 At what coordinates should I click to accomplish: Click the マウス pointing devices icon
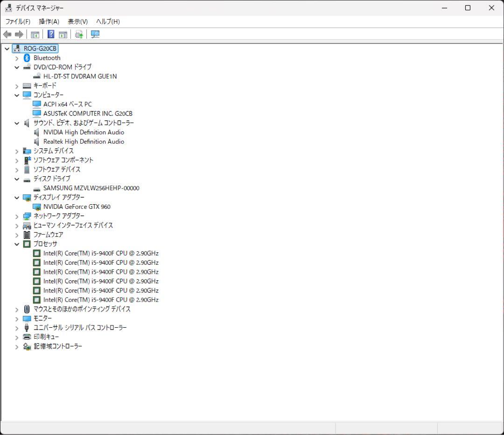point(27,309)
